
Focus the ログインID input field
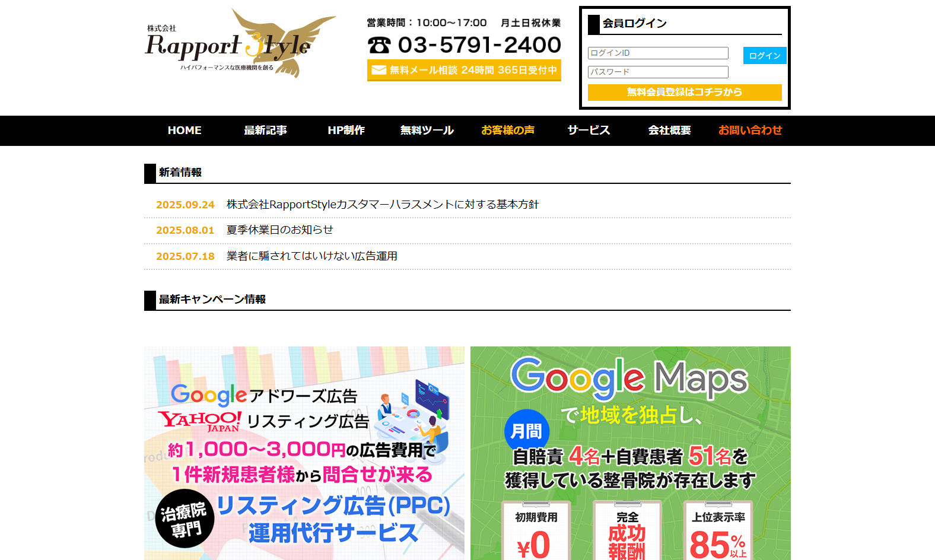[658, 53]
